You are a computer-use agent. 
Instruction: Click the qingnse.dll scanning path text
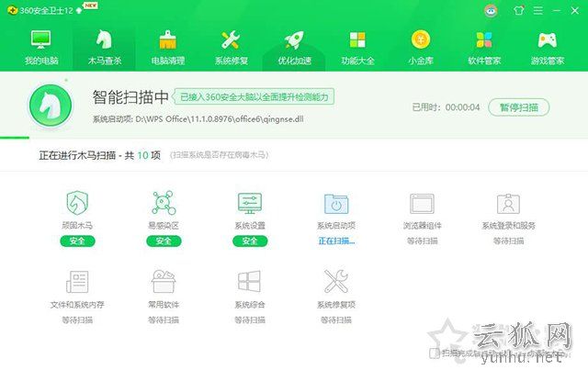tap(198, 119)
